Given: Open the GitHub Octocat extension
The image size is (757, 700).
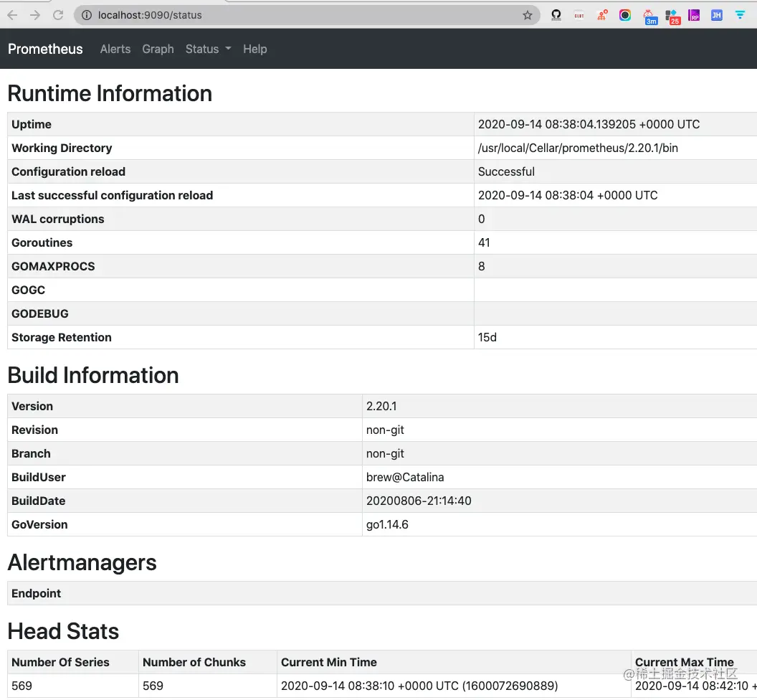Looking at the screenshot, I should point(556,15).
